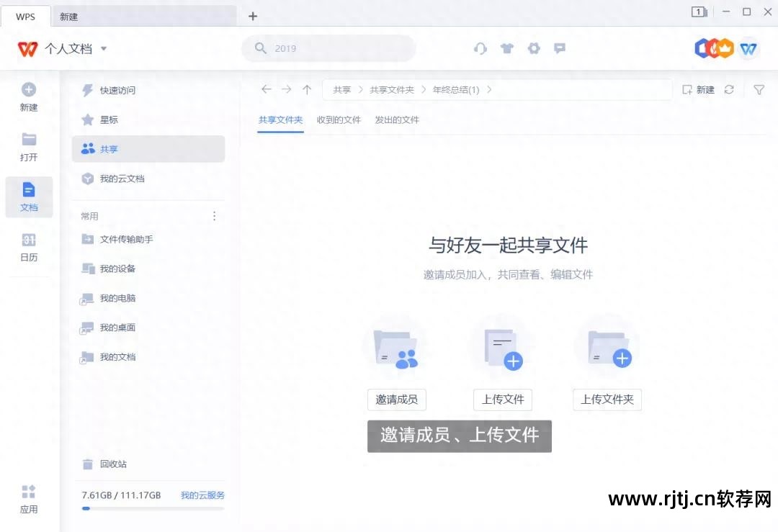Open 日历 calendar in left sidebar
The width and height of the screenshot is (778, 532).
tap(29, 247)
